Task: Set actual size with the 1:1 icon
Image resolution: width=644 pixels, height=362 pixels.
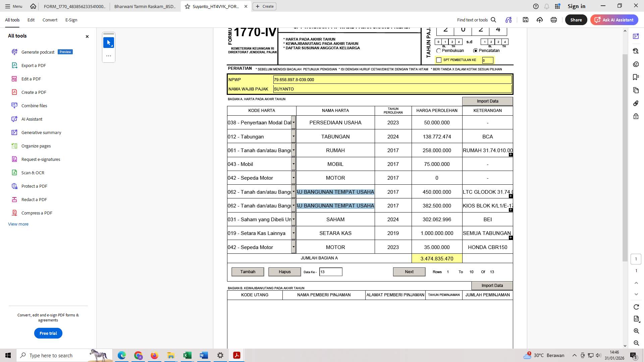Action: click(x=636, y=319)
